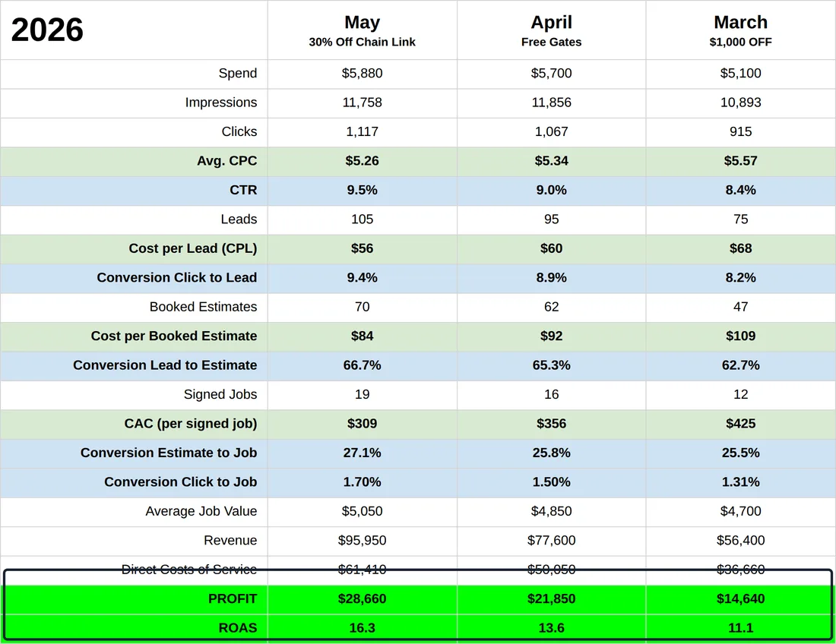
Task: Click May clicks value 1,117
Action: tap(362, 131)
